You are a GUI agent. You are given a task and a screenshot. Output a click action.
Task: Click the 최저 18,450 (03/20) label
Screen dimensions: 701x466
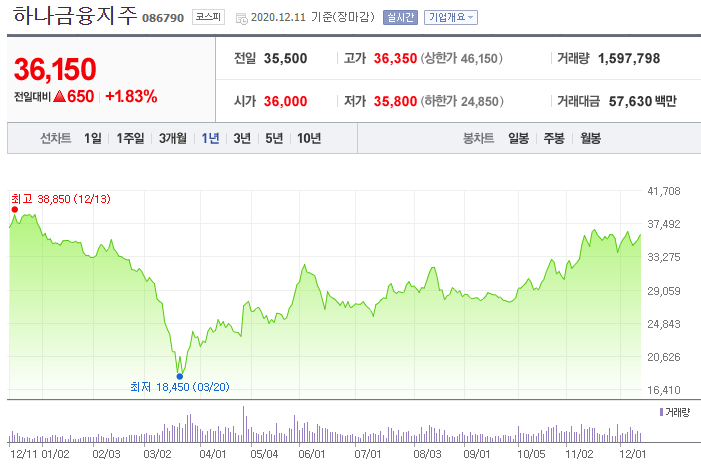pyautogui.click(x=180, y=387)
